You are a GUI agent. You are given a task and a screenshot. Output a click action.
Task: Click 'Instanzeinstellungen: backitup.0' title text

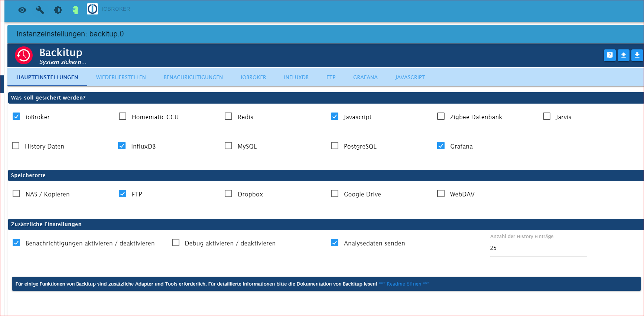pyautogui.click(x=70, y=34)
